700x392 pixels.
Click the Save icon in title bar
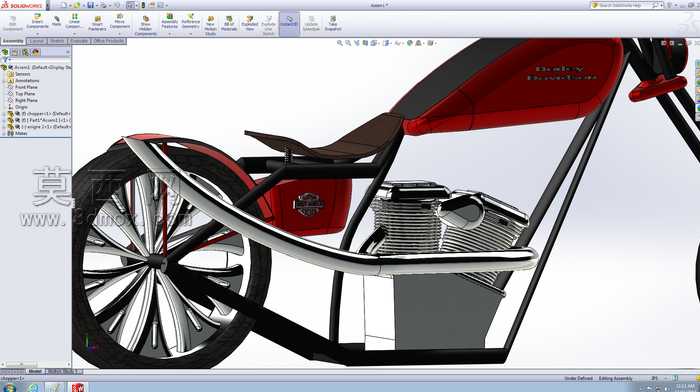(90, 5)
